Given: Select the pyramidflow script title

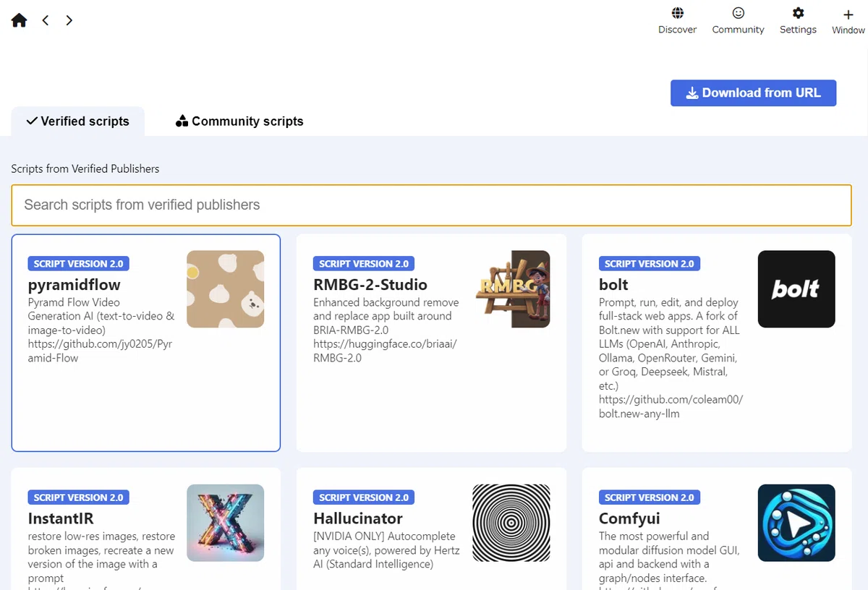Looking at the screenshot, I should click(74, 285).
